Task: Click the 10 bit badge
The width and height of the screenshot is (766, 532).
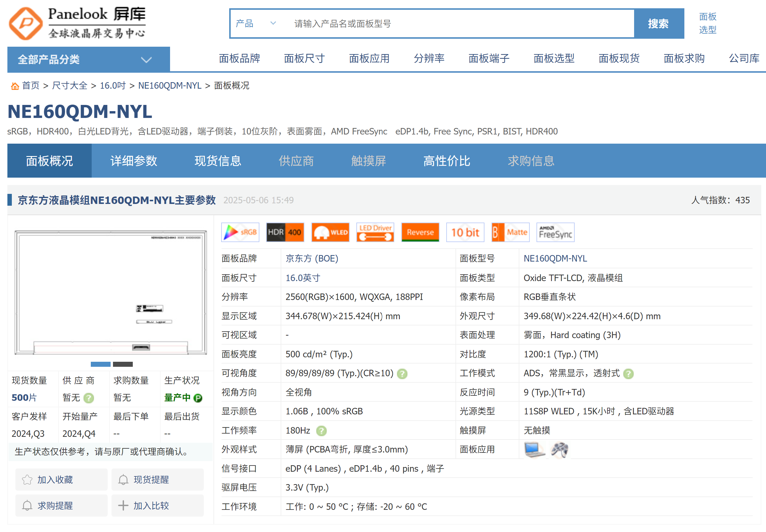Action: (465, 232)
